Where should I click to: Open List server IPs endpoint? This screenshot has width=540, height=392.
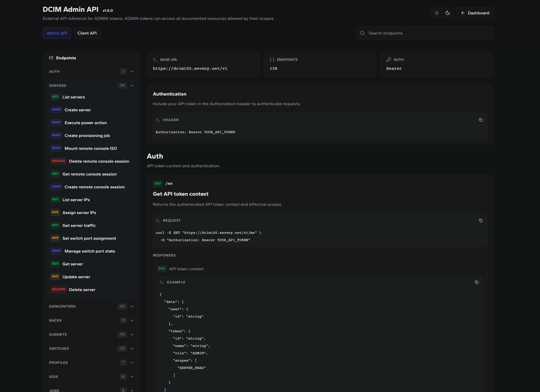91,200
